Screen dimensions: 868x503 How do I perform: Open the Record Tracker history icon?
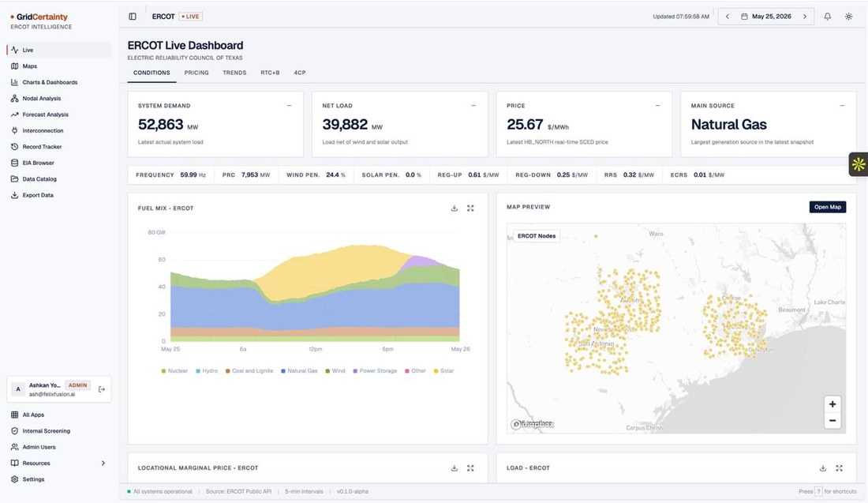(x=14, y=147)
